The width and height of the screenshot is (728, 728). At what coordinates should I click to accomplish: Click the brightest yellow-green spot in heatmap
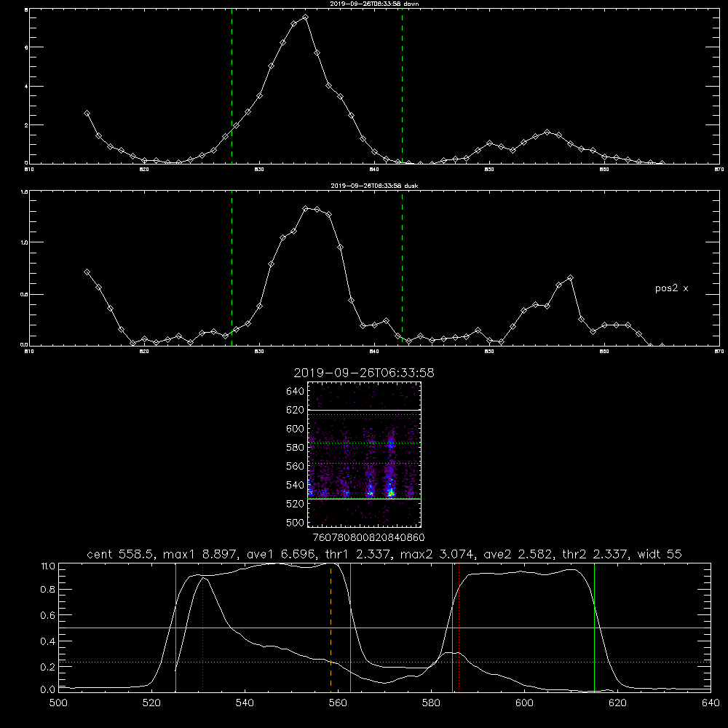[x=391, y=493]
